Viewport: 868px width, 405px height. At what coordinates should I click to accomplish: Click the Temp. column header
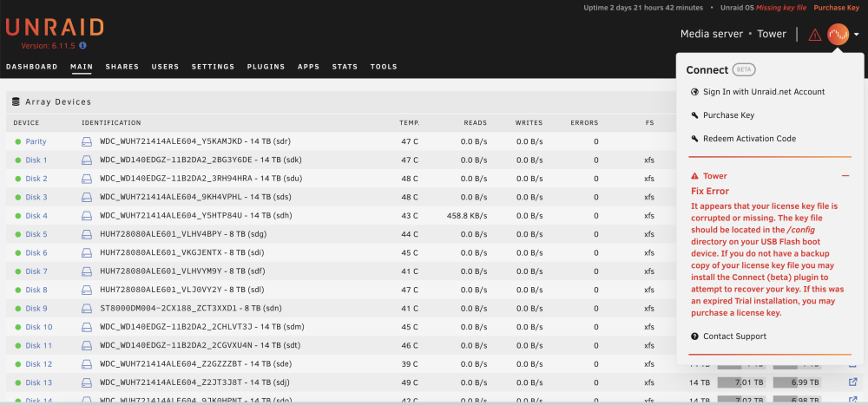point(410,123)
